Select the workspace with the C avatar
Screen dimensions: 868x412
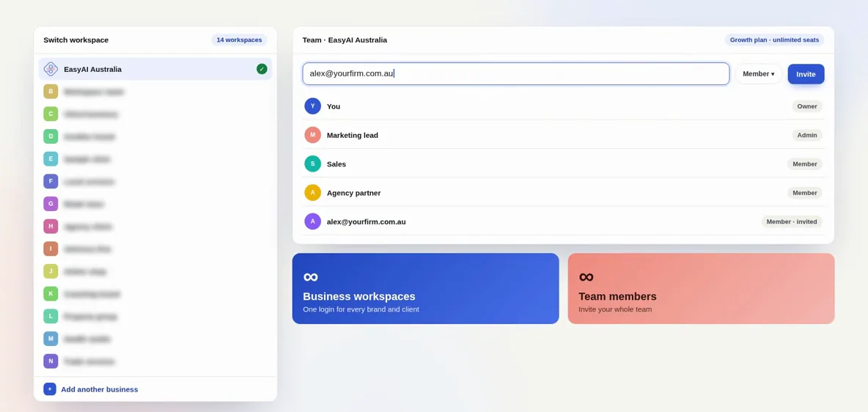155,114
